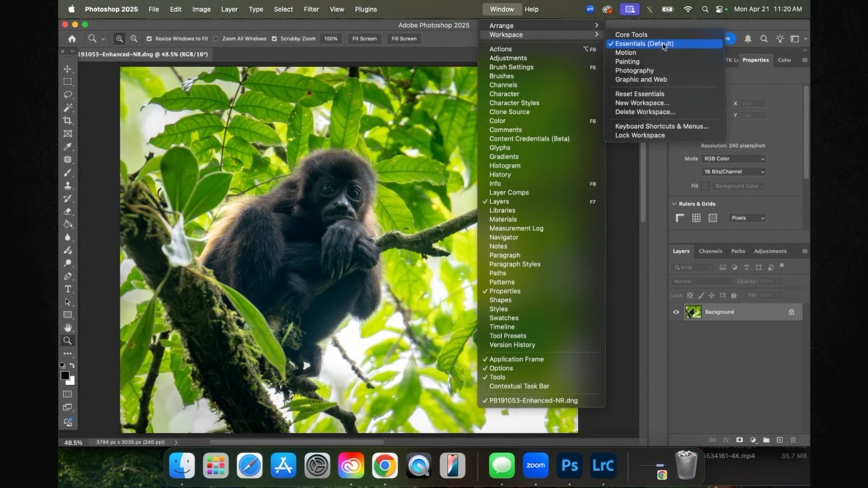Click the Add layer mask icon

[x=740, y=440]
